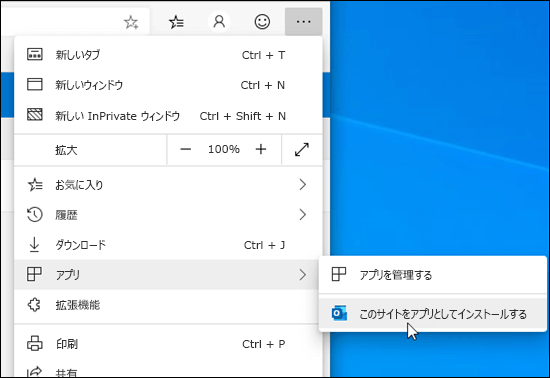This screenshot has width=550, height=378.
Task: Click the new tab icon
Action: click(35, 54)
